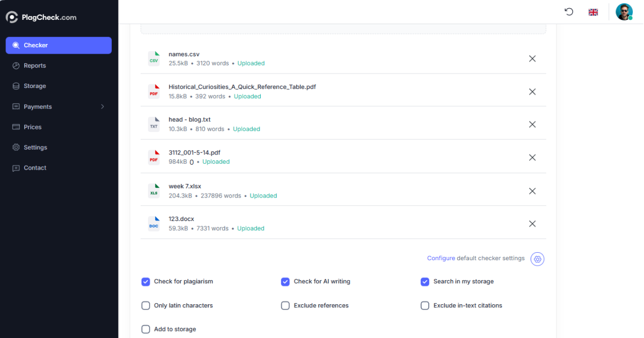Viewport: 644px width, 338px height.
Task: Enable Exclude references option
Action: click(286, 306)
